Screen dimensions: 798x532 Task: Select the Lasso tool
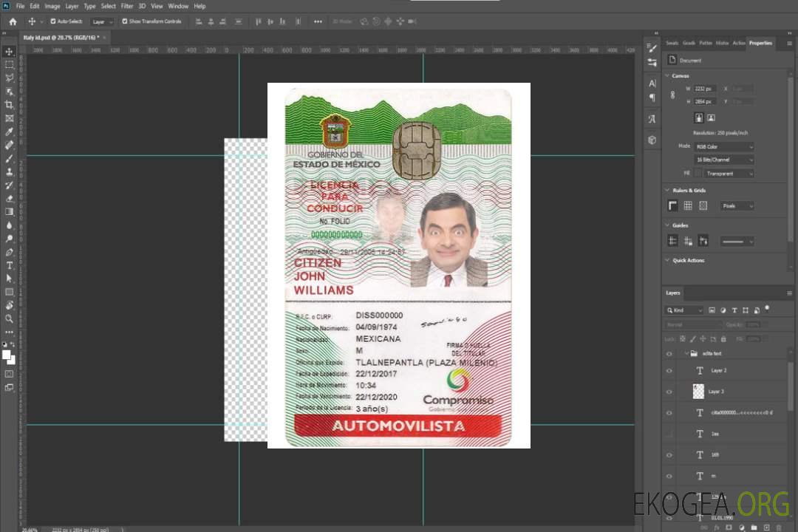pyautogui.click(x=9, y=78)
